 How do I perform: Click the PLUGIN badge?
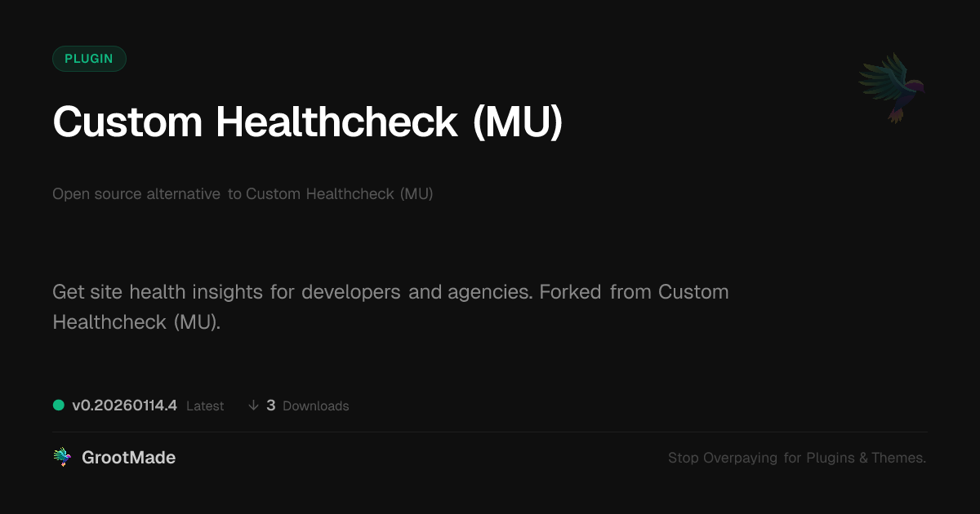pyautogui.click(x=89, y=59)
